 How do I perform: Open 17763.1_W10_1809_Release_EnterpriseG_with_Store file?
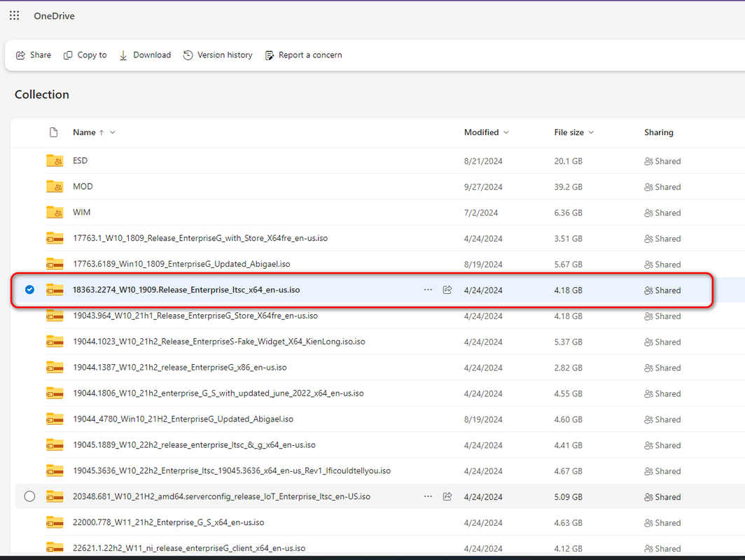coord(200,238)
